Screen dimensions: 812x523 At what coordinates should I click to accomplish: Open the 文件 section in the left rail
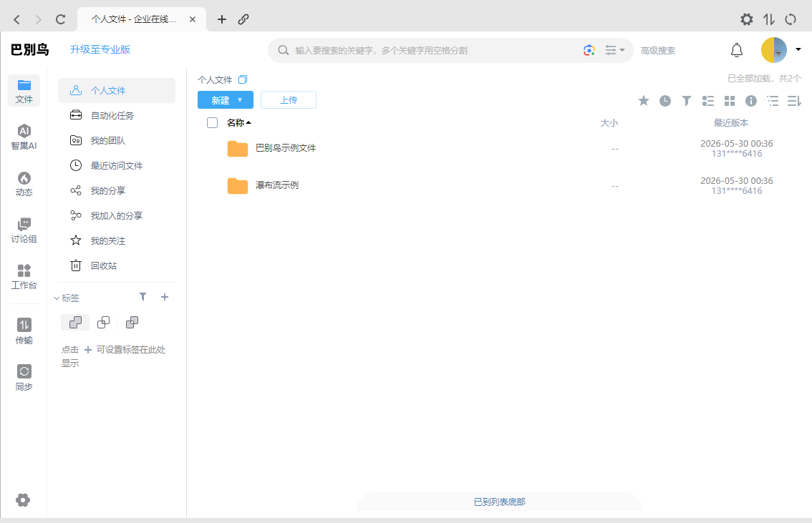pos(24,91)
